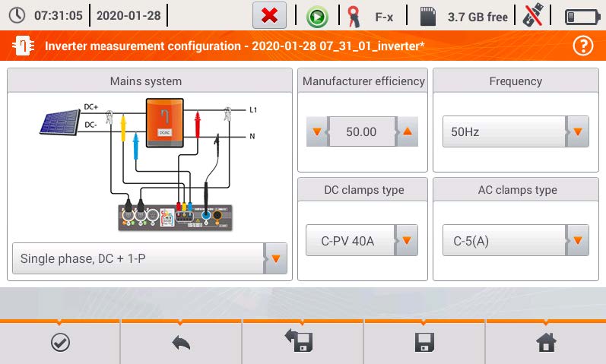Go back using the return arrow icon
This screenshot has width=606, height=364.
(x=181, y=343)
